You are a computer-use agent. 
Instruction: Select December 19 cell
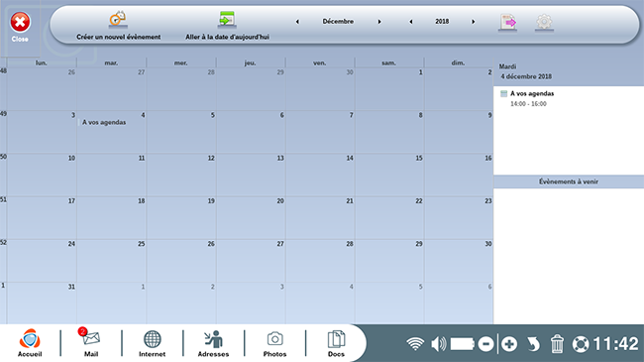181,217
